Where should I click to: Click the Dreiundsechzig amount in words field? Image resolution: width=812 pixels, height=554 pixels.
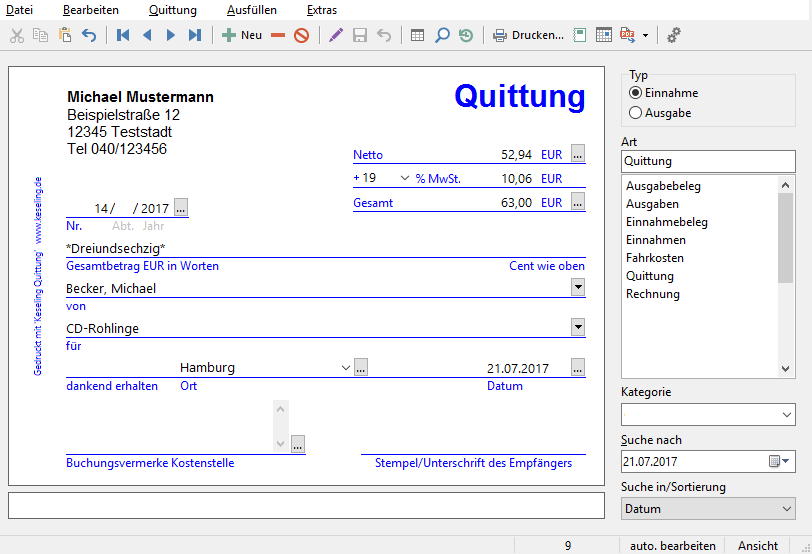point(325,249)
